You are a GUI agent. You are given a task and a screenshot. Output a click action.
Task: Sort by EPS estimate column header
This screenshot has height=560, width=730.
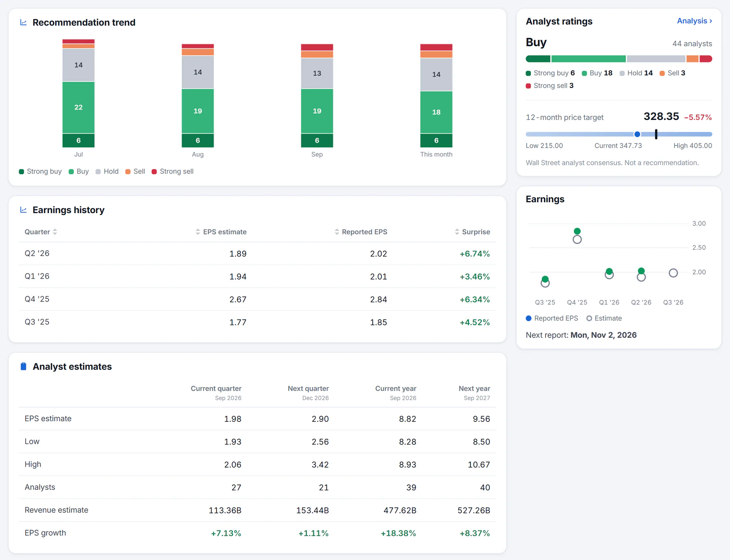tap(221, 232)
